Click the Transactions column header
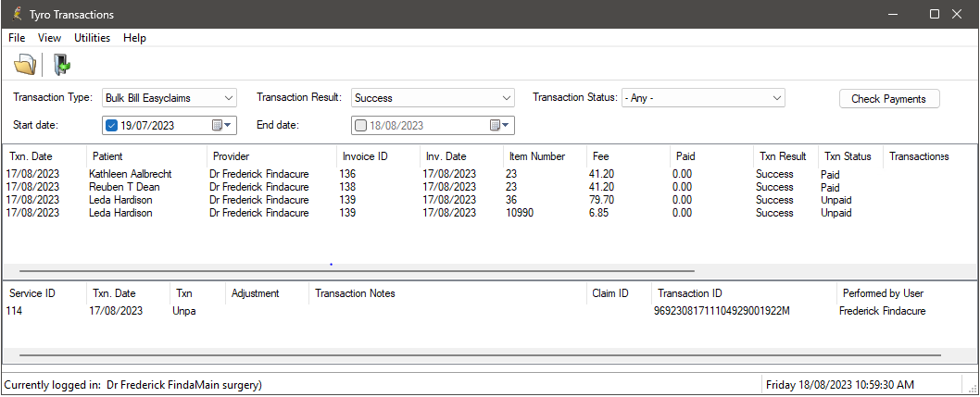 (x=919, y=156)
